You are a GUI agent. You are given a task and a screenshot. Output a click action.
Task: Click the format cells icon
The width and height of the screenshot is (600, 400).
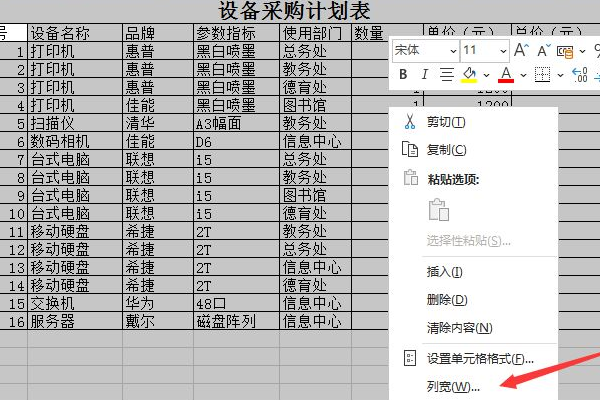pyautogui.click(x=410, y=358)
